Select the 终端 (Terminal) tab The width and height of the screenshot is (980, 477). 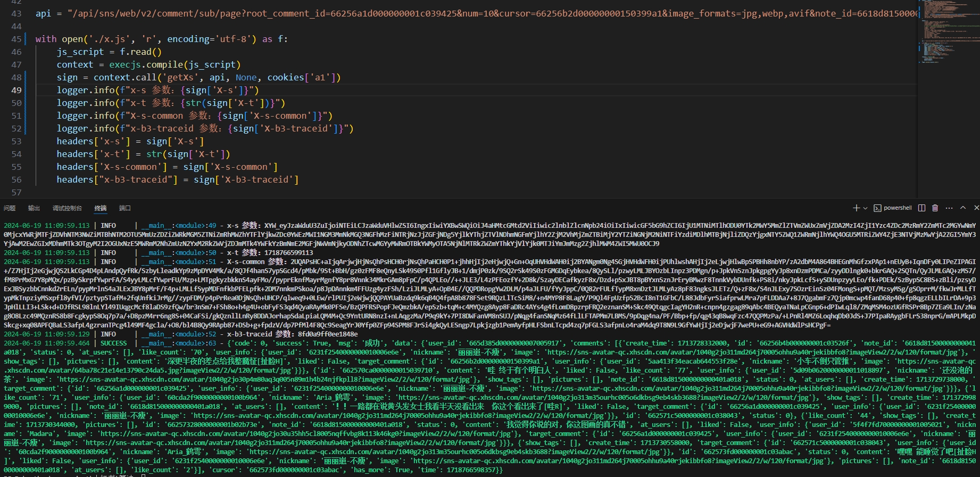101,208
